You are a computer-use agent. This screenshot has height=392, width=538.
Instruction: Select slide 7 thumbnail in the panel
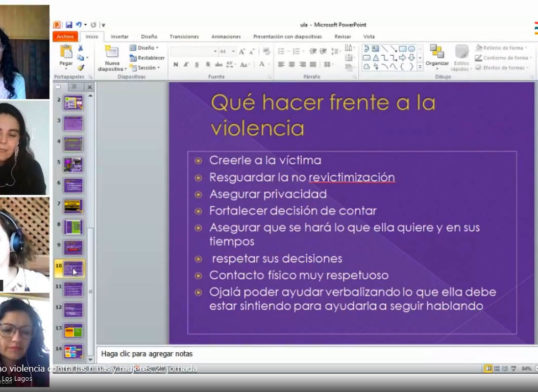pyautogui.click(x=73, y=206)
